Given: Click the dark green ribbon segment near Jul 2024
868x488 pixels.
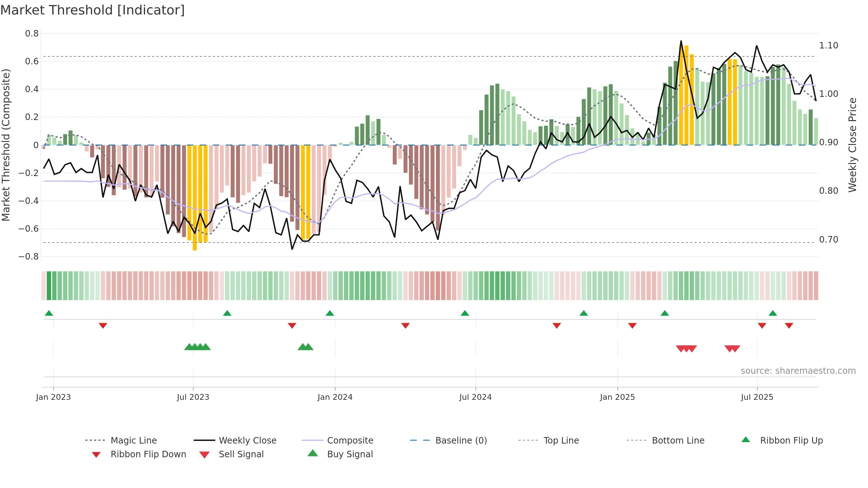Looking at the screenshot, I should pyautogui.click(x=497, y=286).
